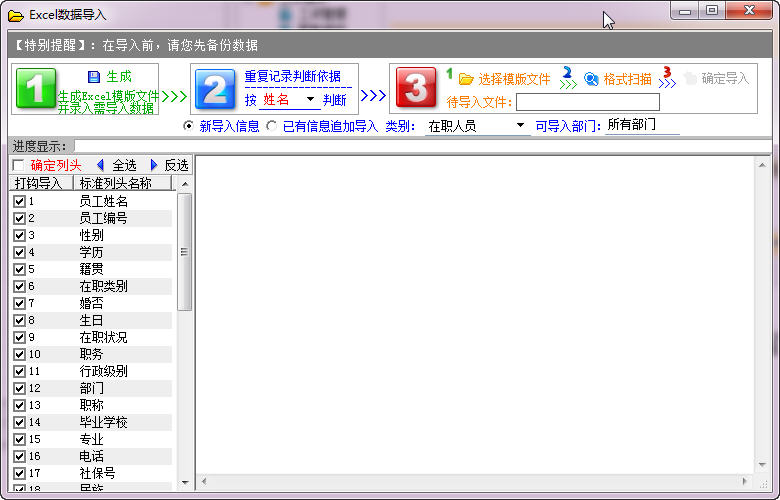Click the red step 3 icon
The width and height of the screenshot is (780, 500).
[x=416, y=88]
